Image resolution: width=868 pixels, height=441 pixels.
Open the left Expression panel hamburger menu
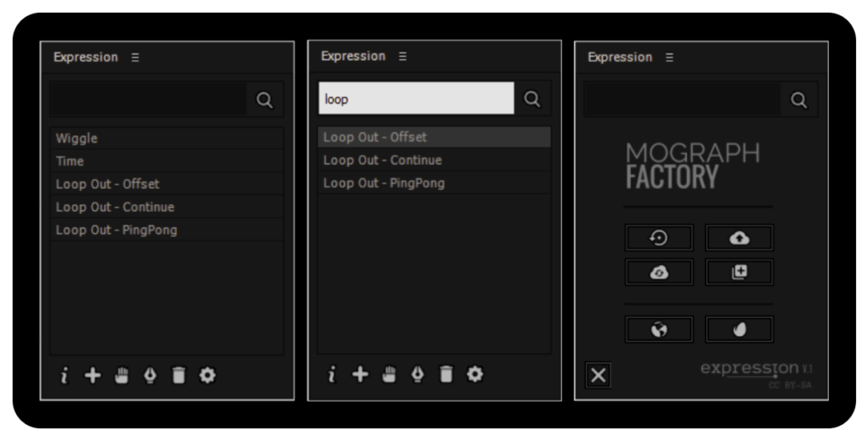coord(135,58)
